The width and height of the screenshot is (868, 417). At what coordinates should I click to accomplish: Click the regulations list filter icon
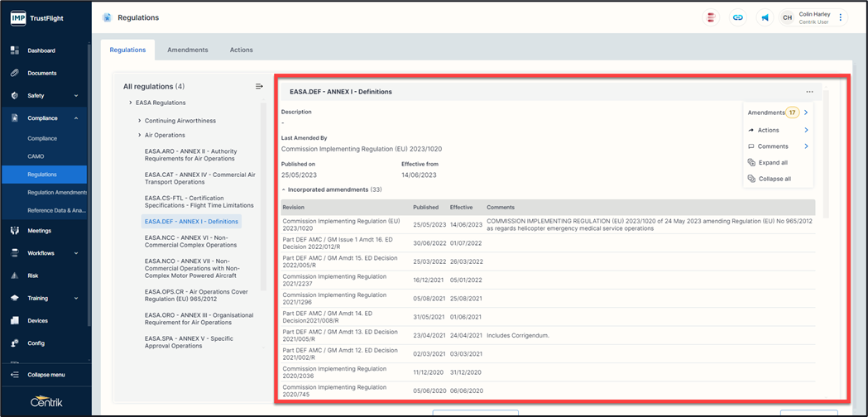click(x=259, y=86)
